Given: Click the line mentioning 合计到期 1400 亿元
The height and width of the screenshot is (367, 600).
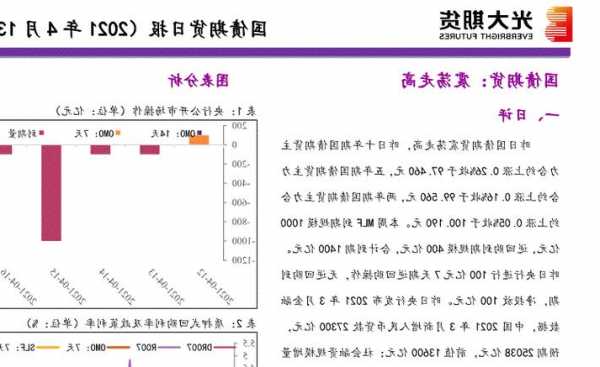Looking at the screenshot, I should click(x=423, y=249).
